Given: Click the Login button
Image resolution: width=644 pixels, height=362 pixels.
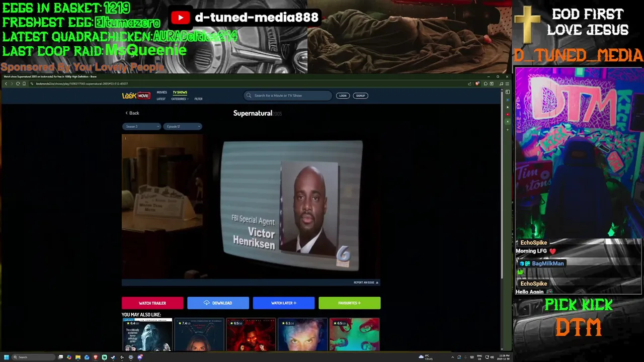Looking at the screenshot, I should [343, 96].
